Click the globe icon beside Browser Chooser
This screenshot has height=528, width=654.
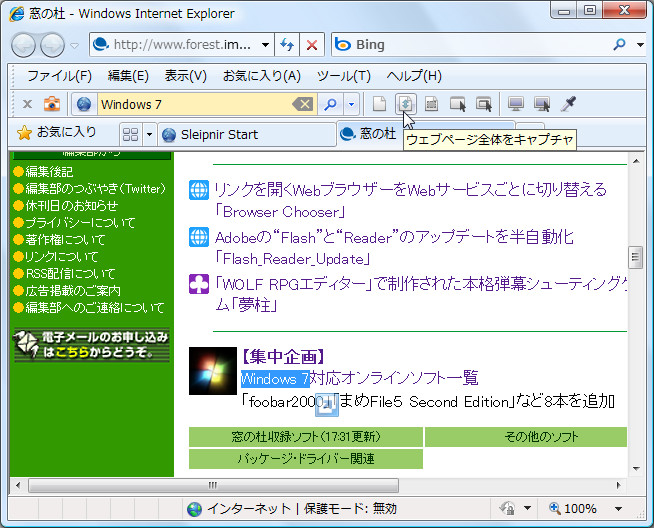tap(199, 190)
